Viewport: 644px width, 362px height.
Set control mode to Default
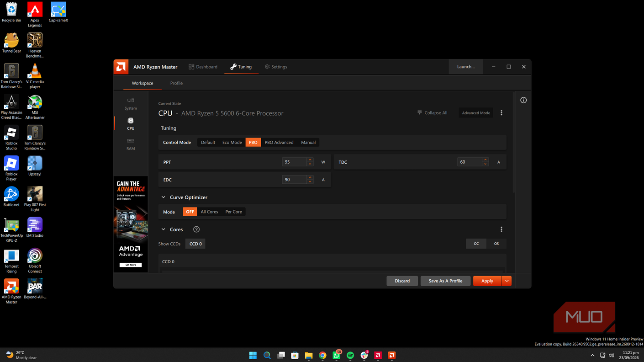coord(208,143)
